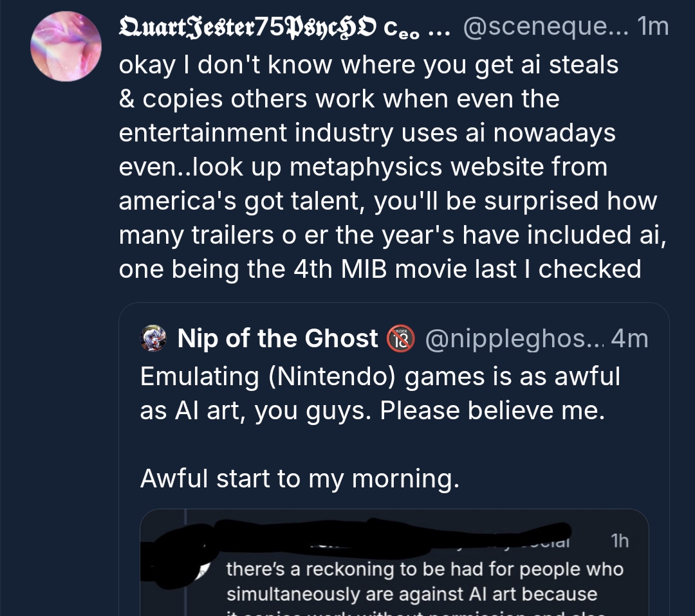Click the "simultaneously are against AI art" line
The width and height of the screenshot is (695, 616).
(x=412, y=593)
